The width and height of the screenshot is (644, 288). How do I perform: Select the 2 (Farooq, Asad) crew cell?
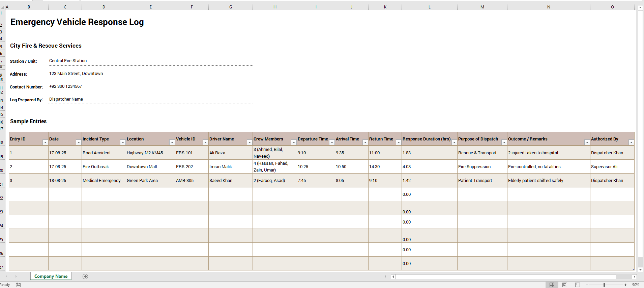tap(275, 181)
